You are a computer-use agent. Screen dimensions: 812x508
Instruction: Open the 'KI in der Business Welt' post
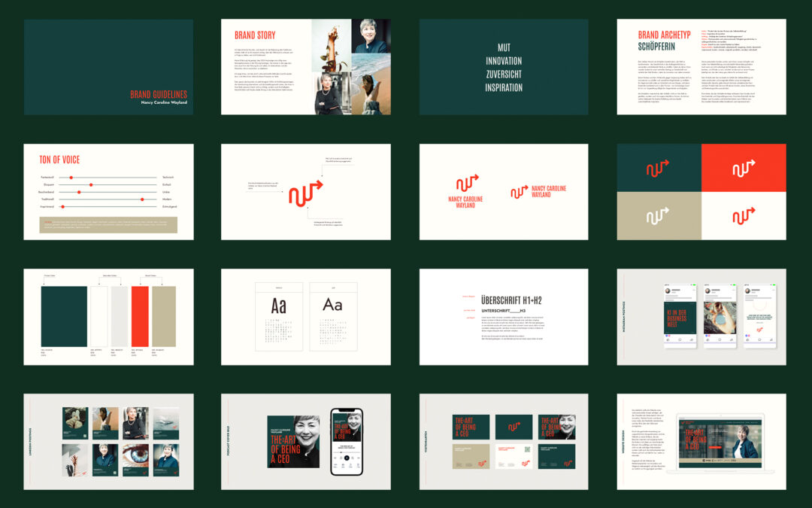(x=680, y=318)
